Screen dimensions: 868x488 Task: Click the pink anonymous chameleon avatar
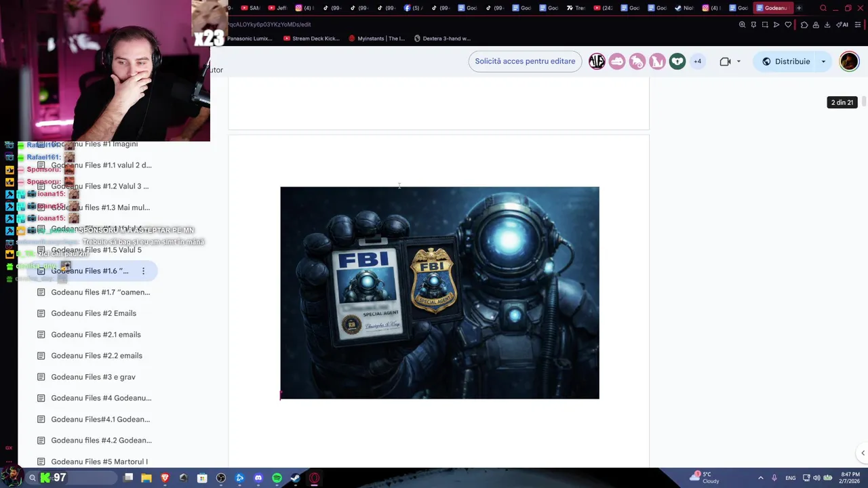coord(637,61)
